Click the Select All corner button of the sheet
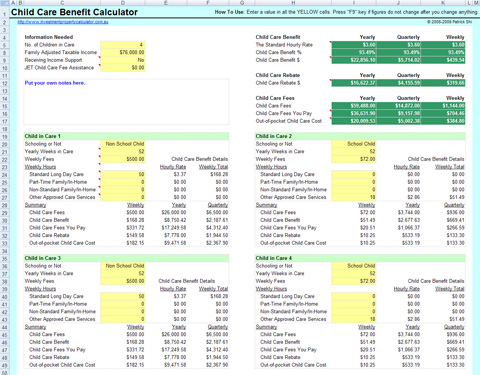The height and width of the screenshot is (375, 480). point(5,3)
